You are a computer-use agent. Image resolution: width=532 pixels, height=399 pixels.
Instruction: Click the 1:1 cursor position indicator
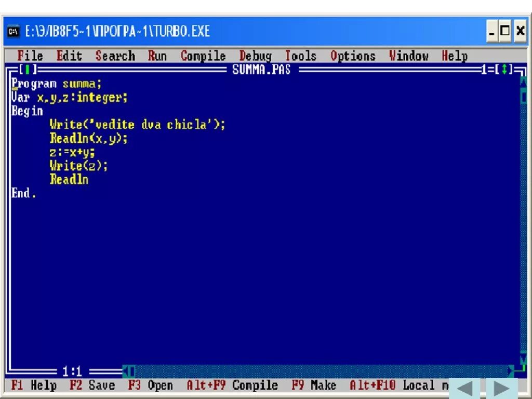(72, 372)
